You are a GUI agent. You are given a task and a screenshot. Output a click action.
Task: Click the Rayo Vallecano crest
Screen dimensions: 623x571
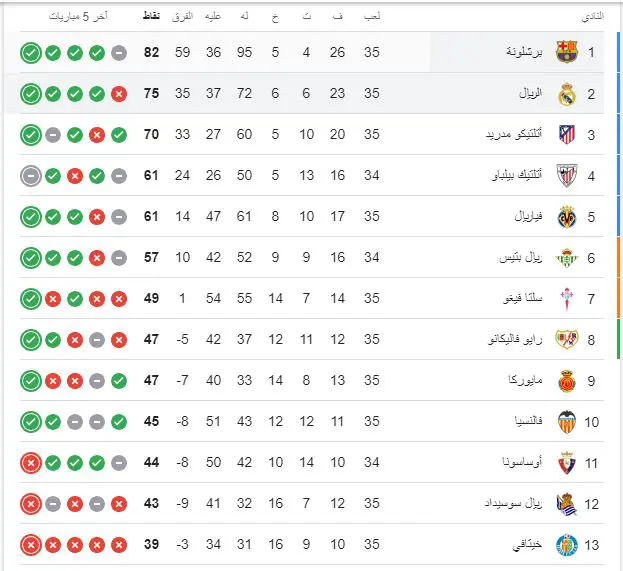tap(567, 339)
